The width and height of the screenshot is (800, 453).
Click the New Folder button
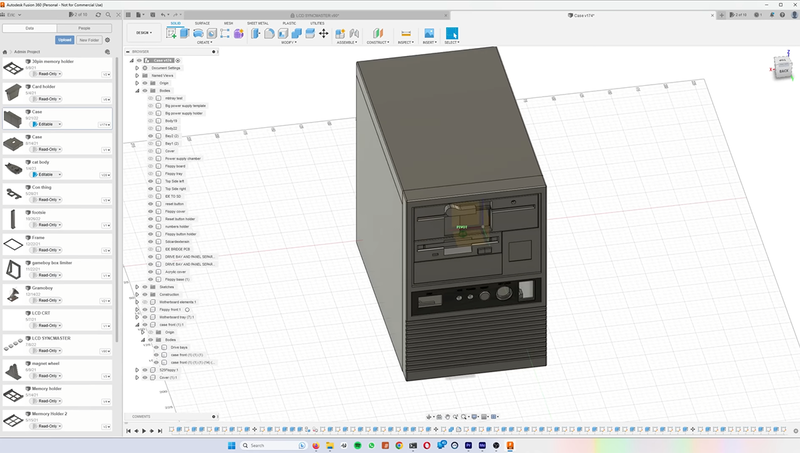tap(91, 40)
